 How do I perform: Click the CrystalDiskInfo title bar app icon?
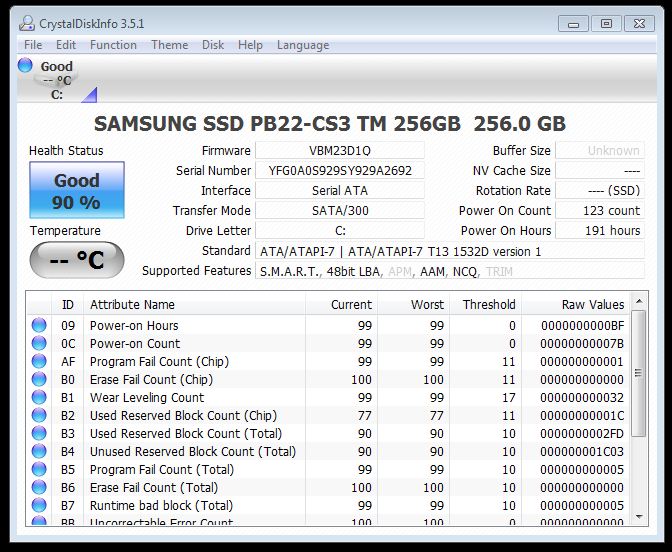point(27,23)
